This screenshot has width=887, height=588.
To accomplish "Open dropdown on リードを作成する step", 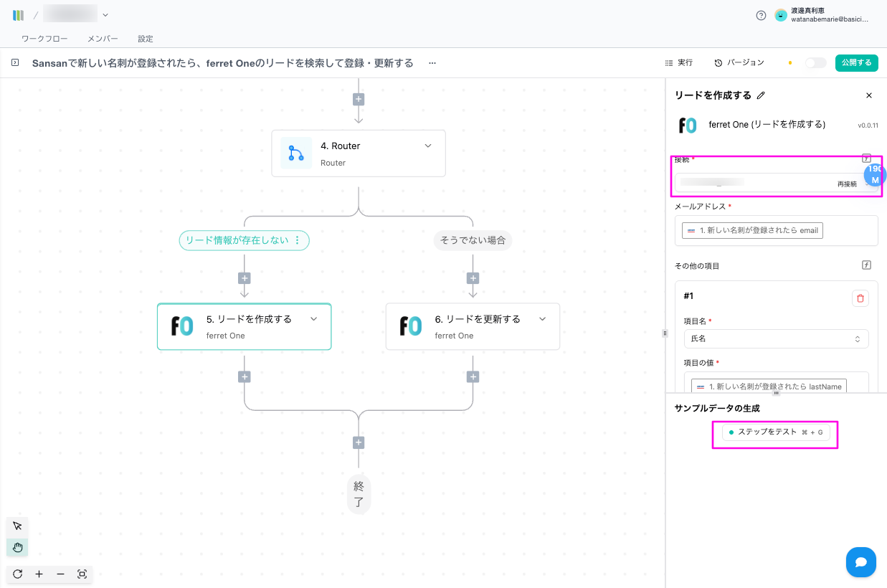I will pos(313,319).
